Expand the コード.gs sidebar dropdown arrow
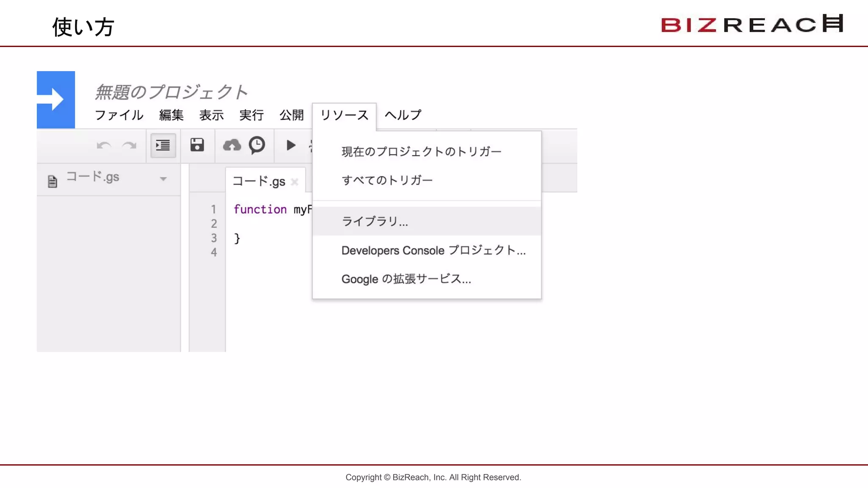The height and width of the screenshot is (488, 868). 163,179
